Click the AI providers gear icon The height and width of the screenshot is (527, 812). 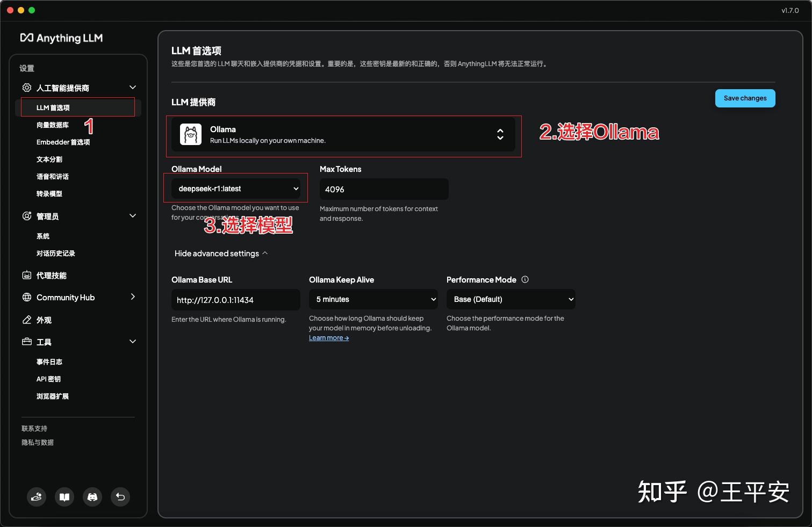point(26,88)
